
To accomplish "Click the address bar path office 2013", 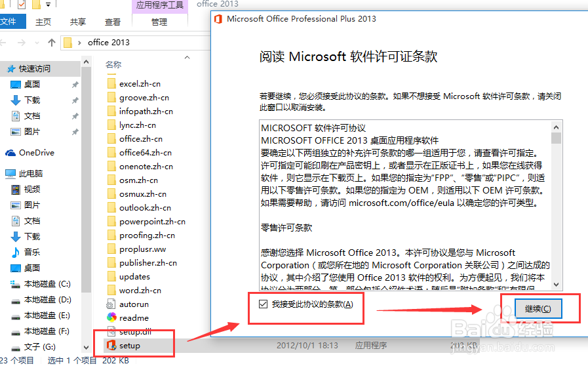I will 109,43.
